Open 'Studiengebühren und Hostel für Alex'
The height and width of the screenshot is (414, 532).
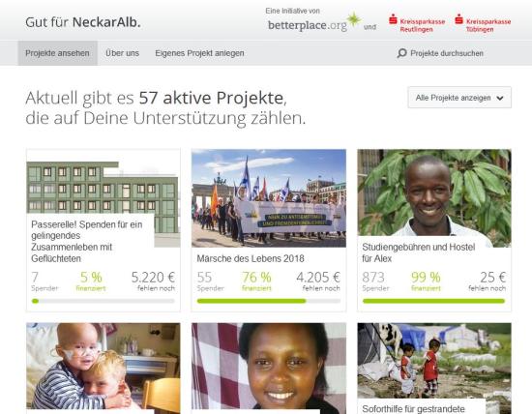tap(418, 252)
